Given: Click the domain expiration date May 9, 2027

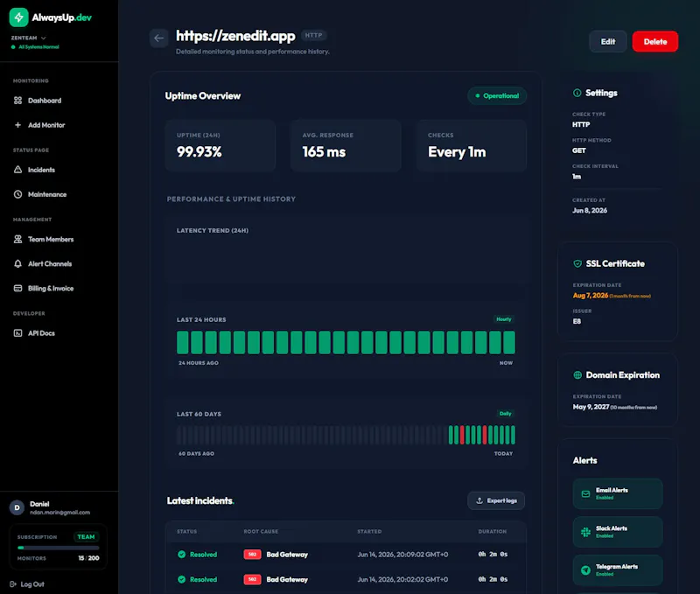Looking at the screenshot, I should pyautogui.click(x=591, y=407).
